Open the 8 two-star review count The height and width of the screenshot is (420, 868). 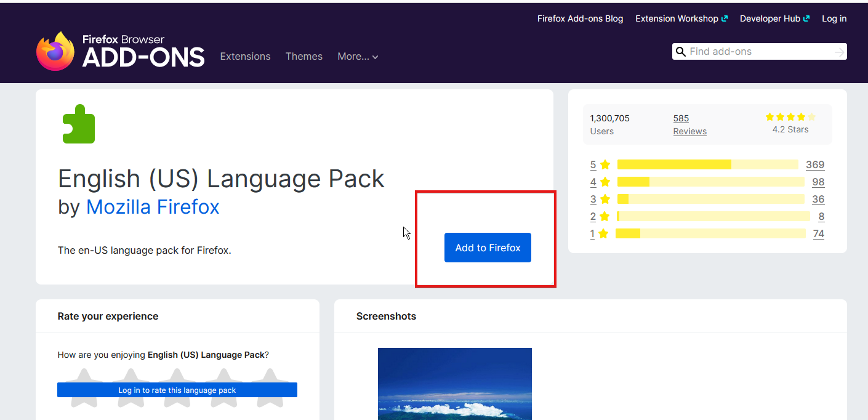point(821,216)
